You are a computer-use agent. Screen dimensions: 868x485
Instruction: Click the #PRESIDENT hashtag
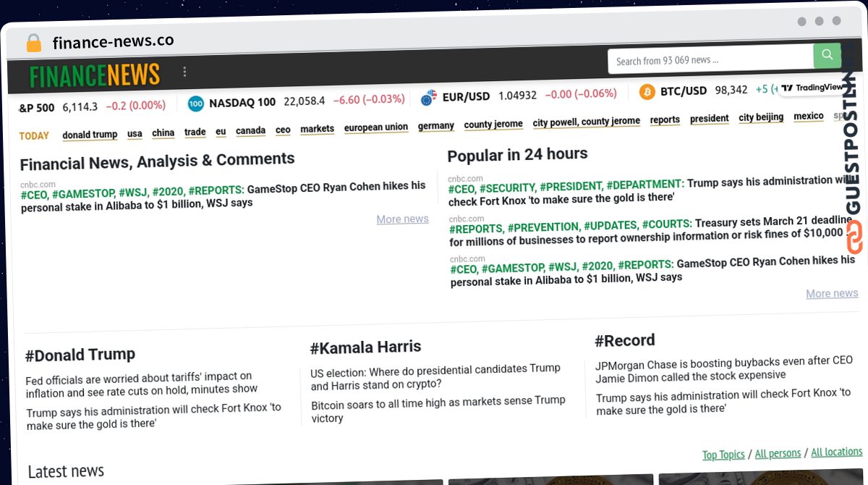[x=571, y=187]
